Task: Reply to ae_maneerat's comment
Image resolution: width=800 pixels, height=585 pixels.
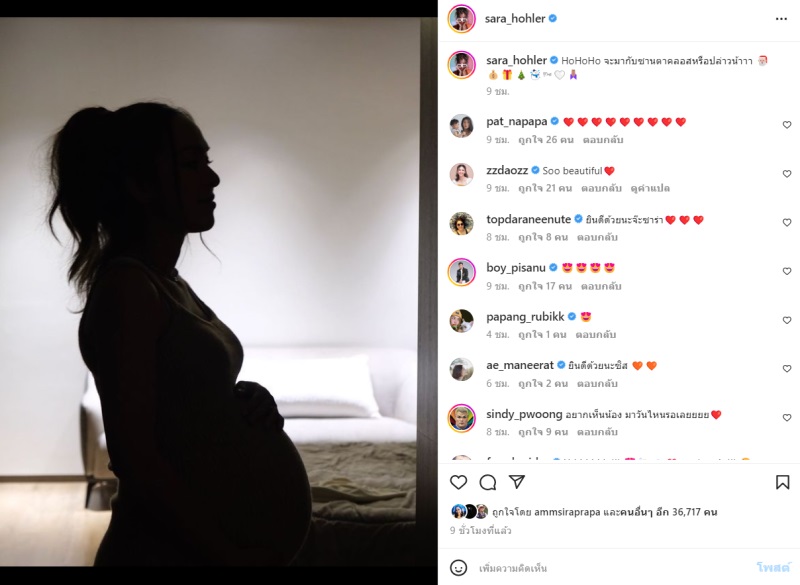Action: [x=597, y=384]
